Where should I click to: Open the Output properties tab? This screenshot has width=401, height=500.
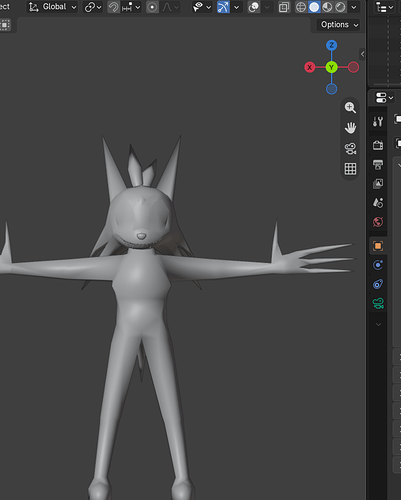tap(378, 164)
